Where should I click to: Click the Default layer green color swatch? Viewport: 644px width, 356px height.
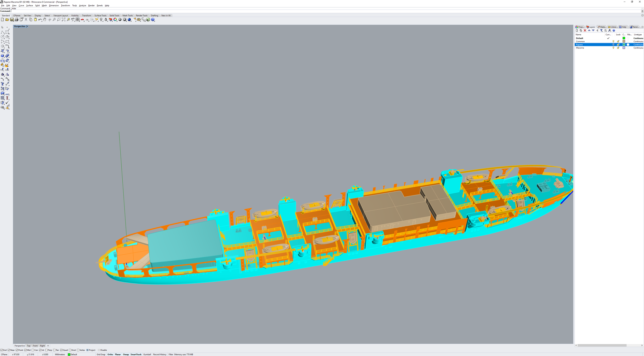(x=624, y=38)
